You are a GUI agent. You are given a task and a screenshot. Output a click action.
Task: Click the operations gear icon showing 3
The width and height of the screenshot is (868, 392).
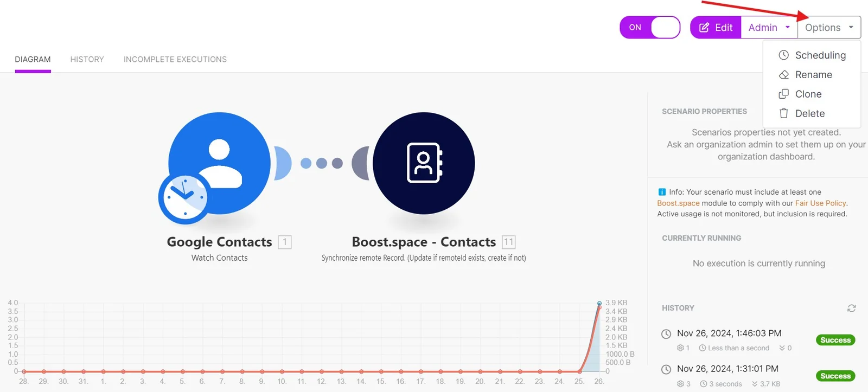[x=680, y=384]
